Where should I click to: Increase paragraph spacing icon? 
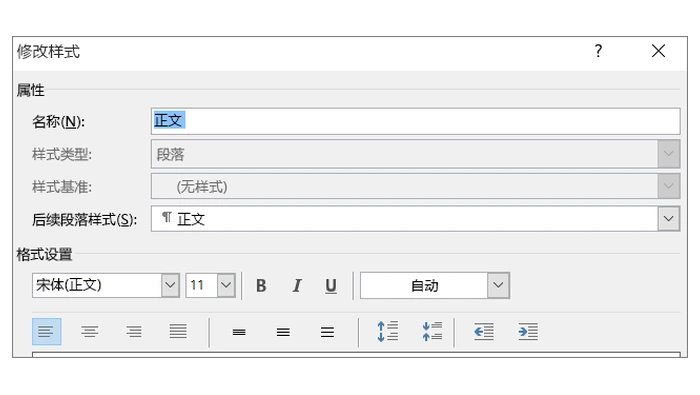[x=388, y=332]
